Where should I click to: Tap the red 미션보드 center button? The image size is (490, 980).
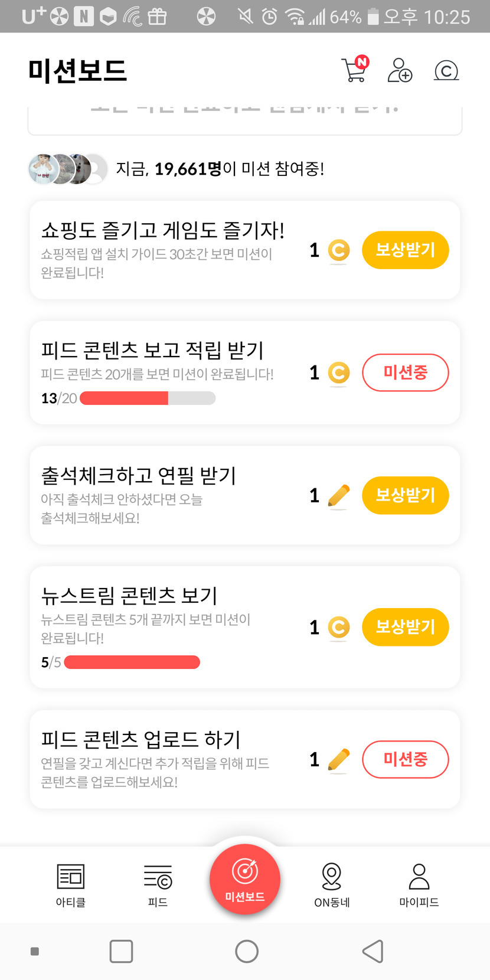(245, 880)
